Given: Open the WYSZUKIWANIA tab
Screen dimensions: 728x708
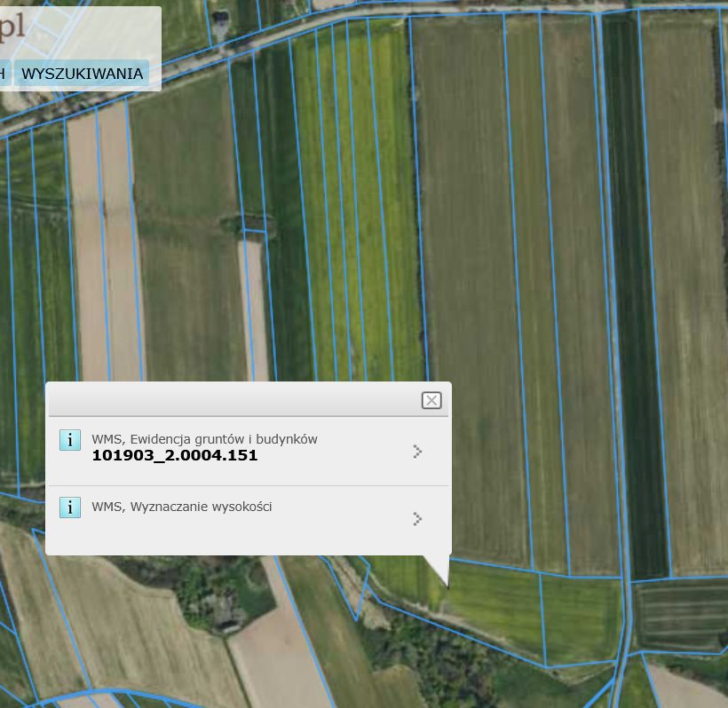Looking at the screenshot, I should pyautogui.click(x=82, y=74).
